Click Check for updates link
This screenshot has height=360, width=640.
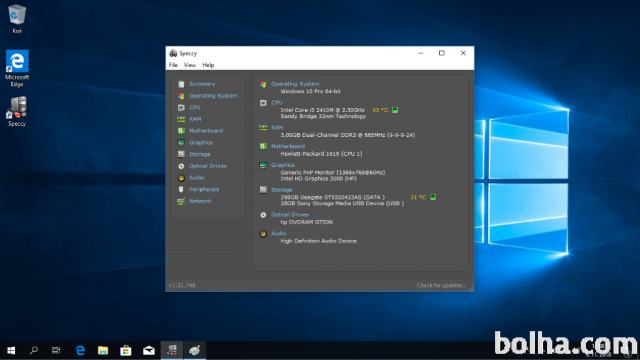pyautogui.click(x=441, y=285)
